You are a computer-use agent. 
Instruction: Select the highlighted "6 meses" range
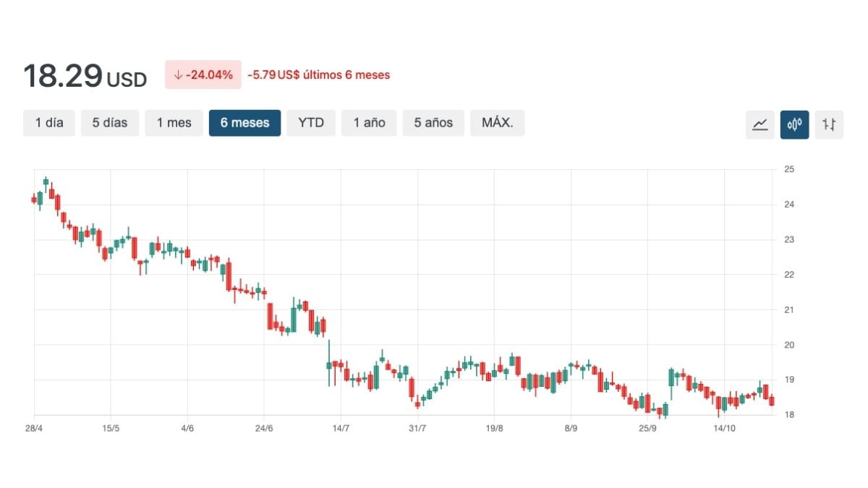[244, 123]
